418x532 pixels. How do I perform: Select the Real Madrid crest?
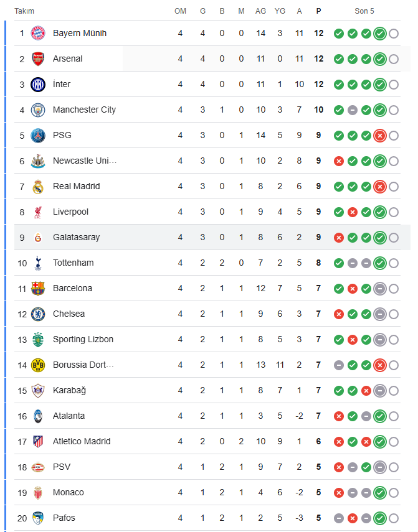pos(38,186)
